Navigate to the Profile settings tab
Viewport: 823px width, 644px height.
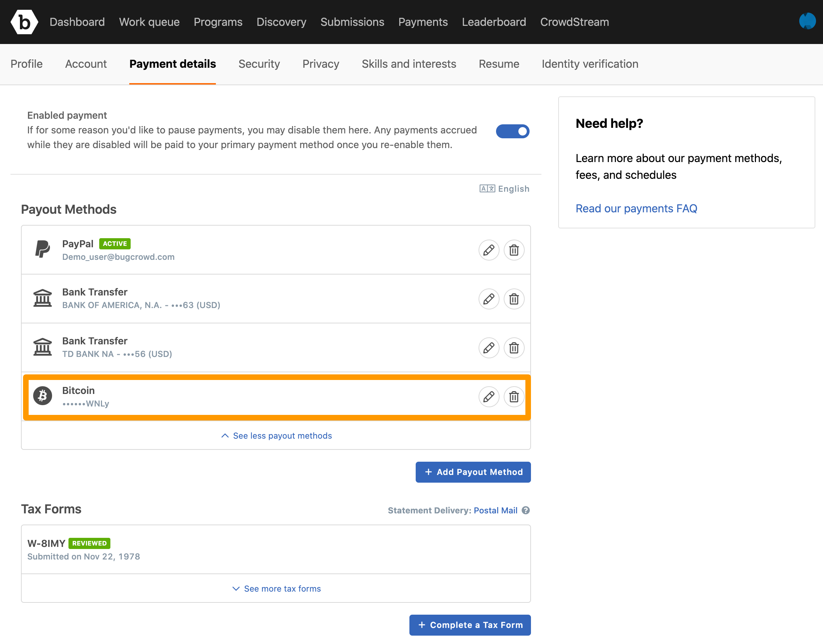[x=27, y=64]
